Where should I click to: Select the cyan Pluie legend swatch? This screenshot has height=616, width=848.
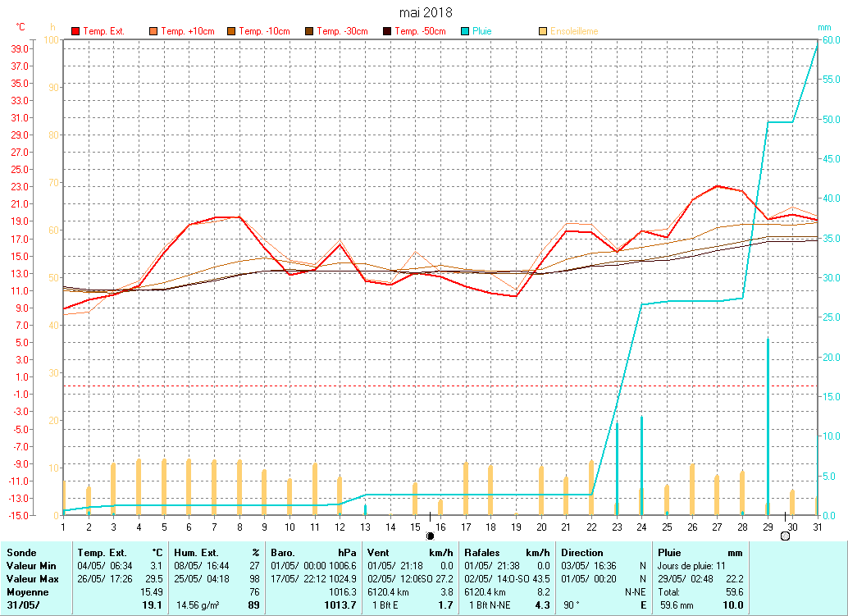click(465, 31)
